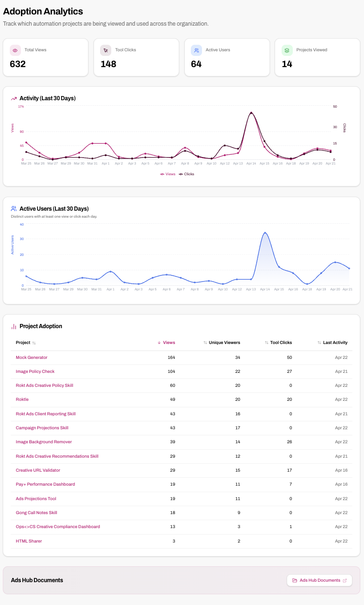Sort table by Unique Viewers column

tap(222, 343)
